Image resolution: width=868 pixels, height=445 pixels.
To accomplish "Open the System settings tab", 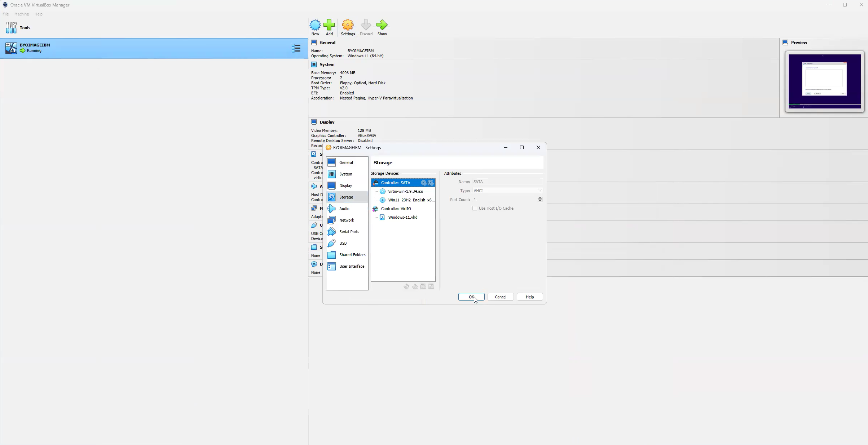I will [345, 174].
